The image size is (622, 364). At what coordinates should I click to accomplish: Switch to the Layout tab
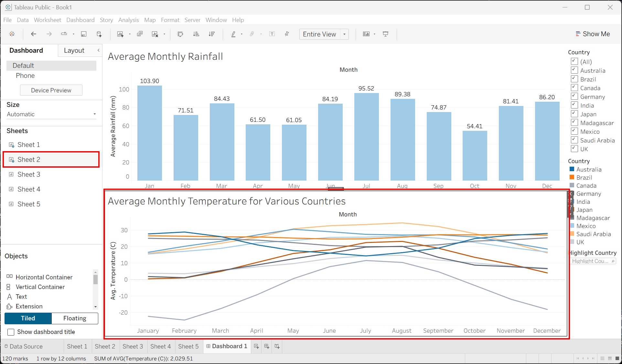coord(74,50)
